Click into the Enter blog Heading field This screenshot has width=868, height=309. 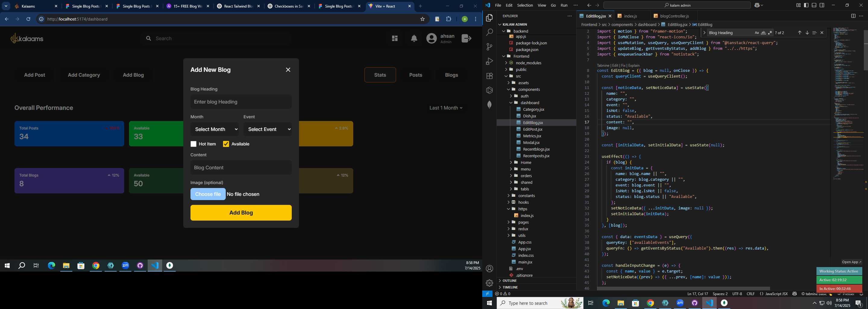click(241, 102)
